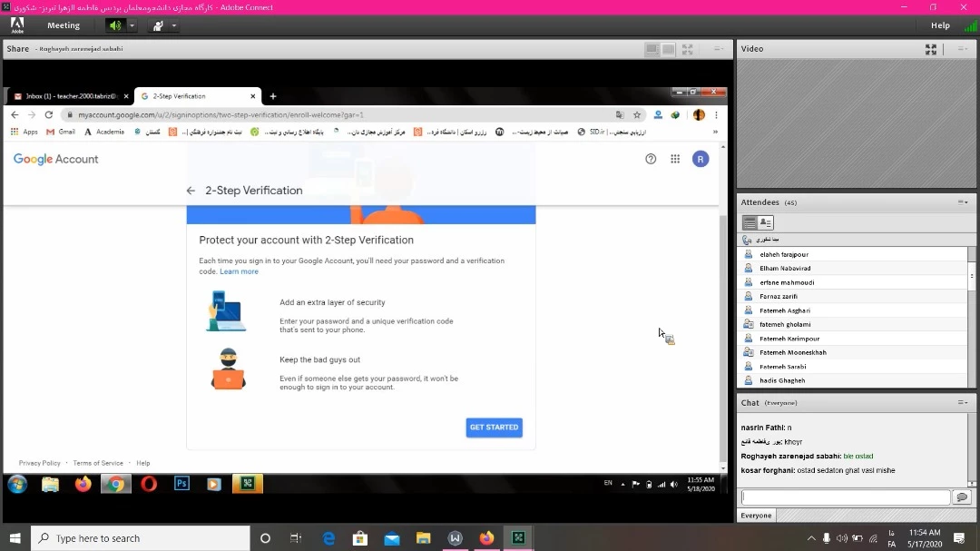Open the Video pod options menu
Viewport: 980px width, 551px height.
click(963, 49)
